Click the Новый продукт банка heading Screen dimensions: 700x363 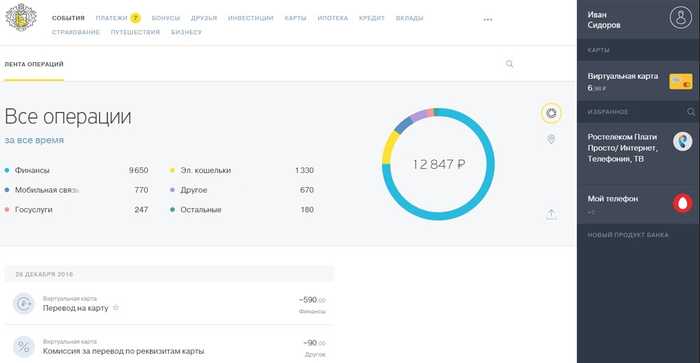pyautogui.click(x=628, y=235)
